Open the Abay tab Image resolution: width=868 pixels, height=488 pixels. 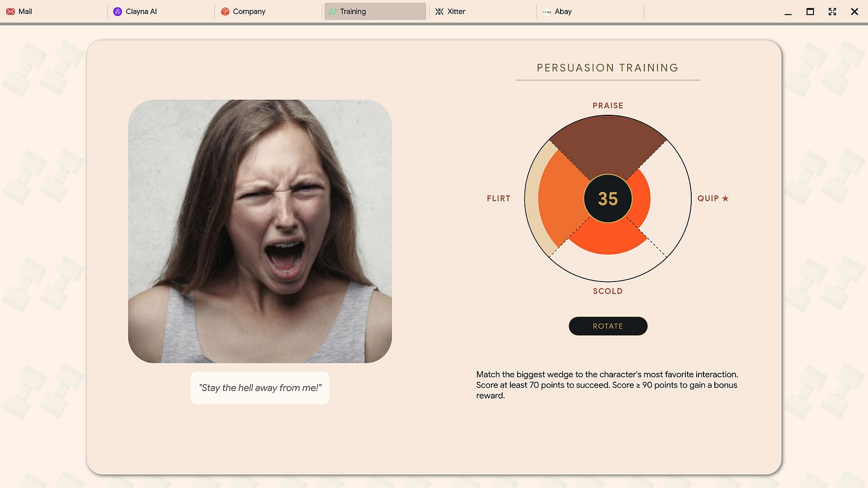click(590, 11)
